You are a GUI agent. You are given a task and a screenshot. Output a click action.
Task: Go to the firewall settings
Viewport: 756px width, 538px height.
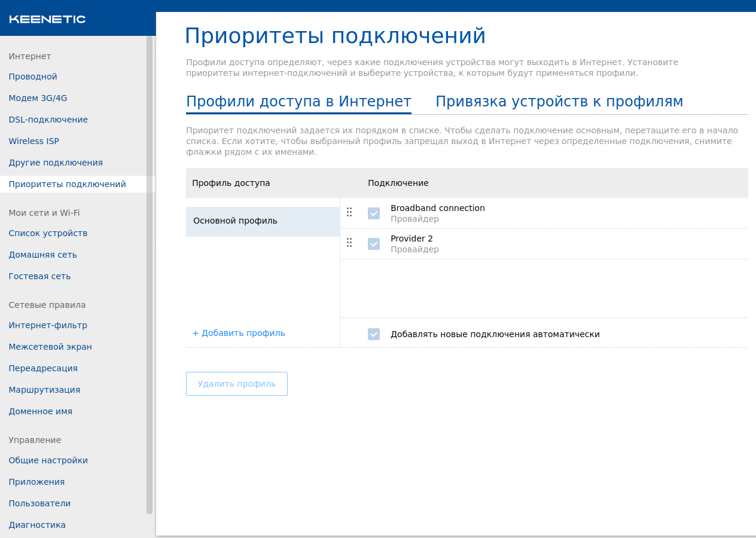coord(50,347)
